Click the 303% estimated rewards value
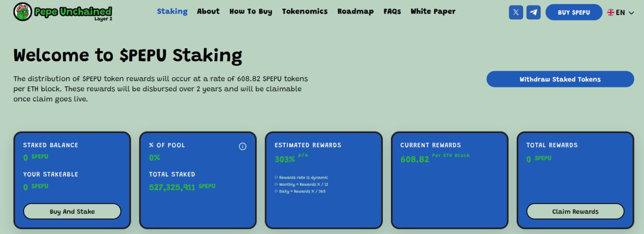 [285, 159]
